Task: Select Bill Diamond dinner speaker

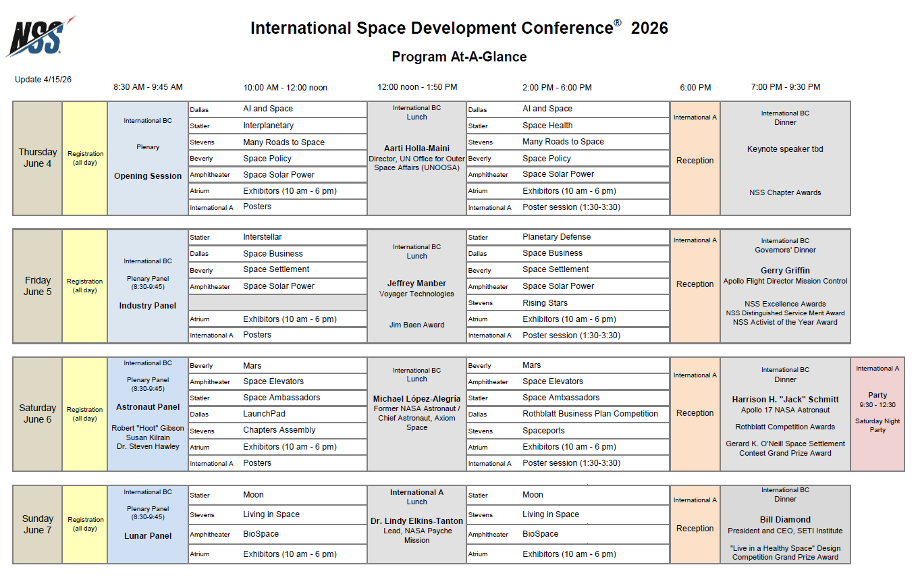Action: 785,520
